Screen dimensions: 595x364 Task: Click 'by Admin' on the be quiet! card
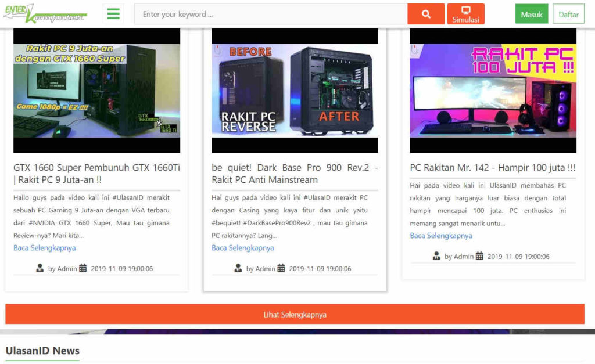pyautogui.click(x=261, y=269)
